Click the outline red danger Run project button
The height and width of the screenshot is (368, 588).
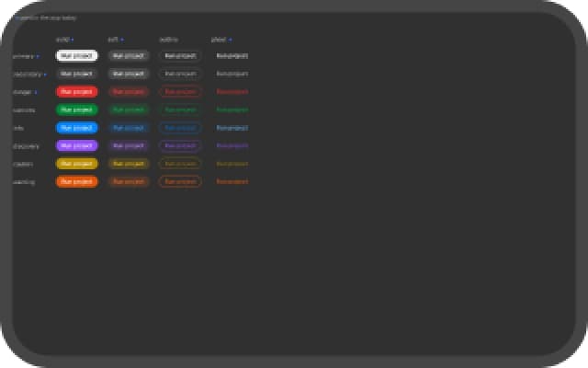(180, 92)
